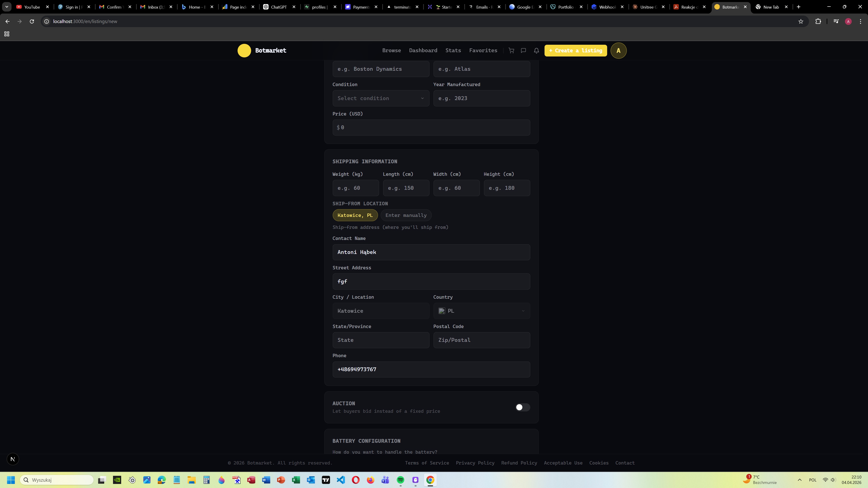Viewport: 868px width, 488px height.
Task: Open the Privacy Policy footer link
Action: (x=475, y=463)
